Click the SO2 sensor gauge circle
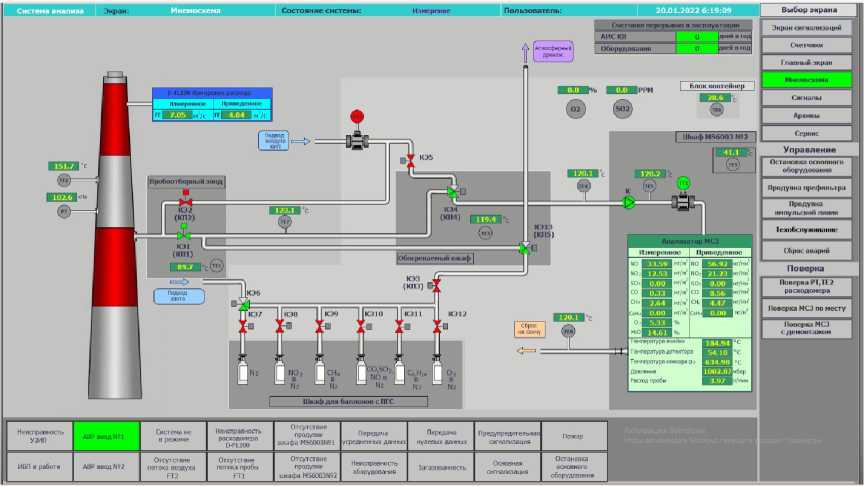864x486 pixels. click(623, 108)
